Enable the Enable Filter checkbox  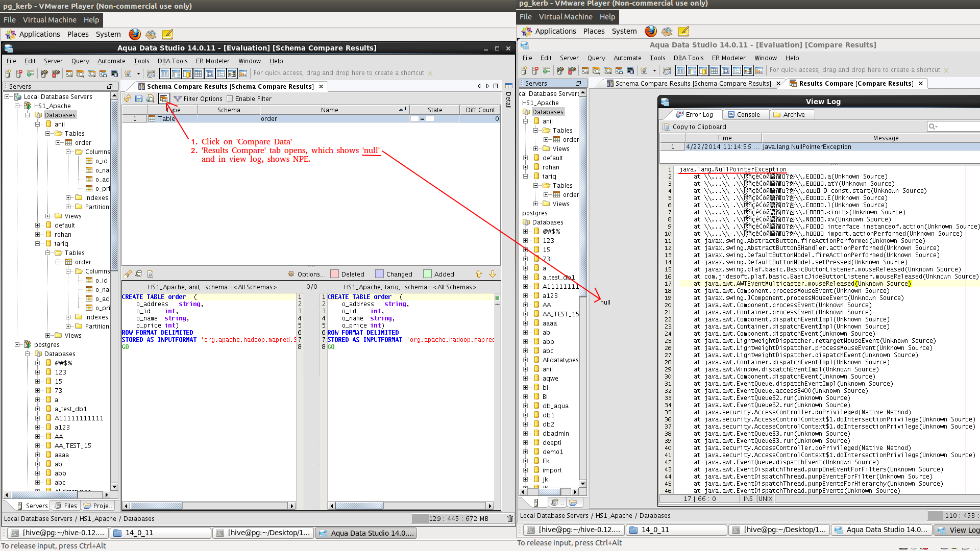[230, 98]
